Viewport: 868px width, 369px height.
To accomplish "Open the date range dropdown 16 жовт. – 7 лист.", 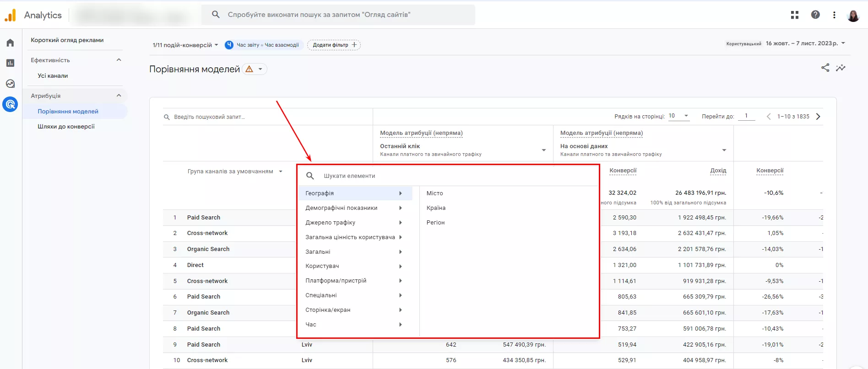I will pyautogui.click(x=805, y=43).
